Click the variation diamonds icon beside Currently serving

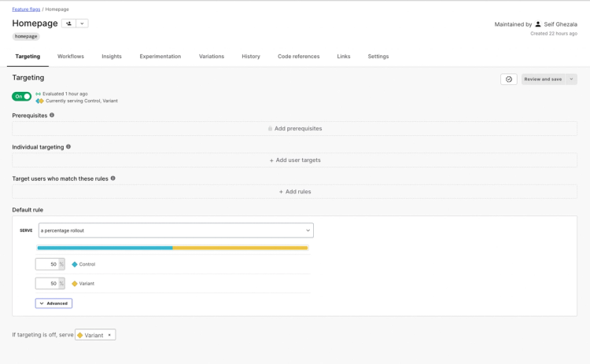pyautogui.click(x=39, y=101)
